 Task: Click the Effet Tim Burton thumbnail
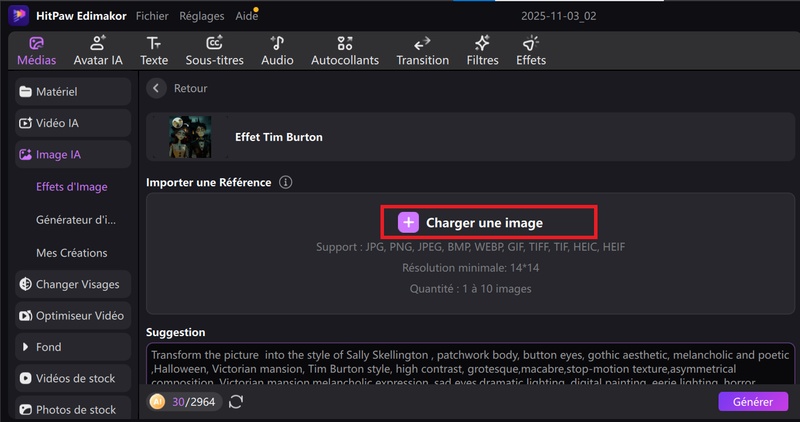[x=190, y=137]
